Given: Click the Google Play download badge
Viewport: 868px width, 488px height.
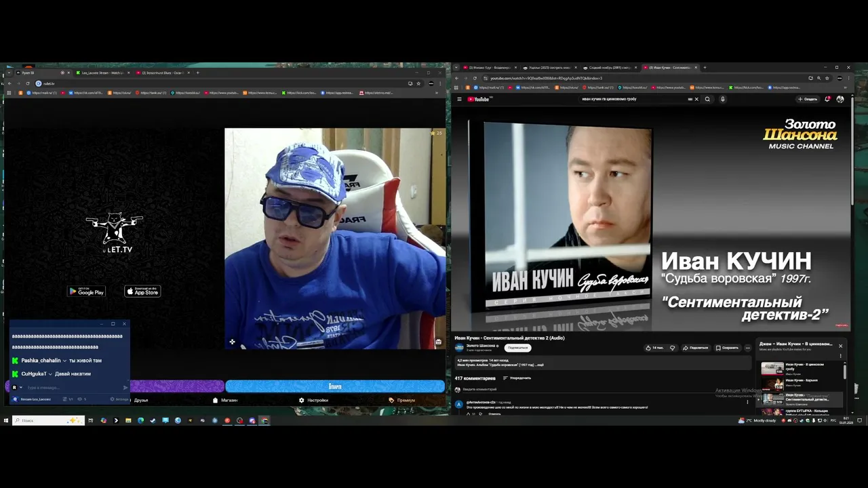Looking at the screenshot, I should (x=87, y=291).
